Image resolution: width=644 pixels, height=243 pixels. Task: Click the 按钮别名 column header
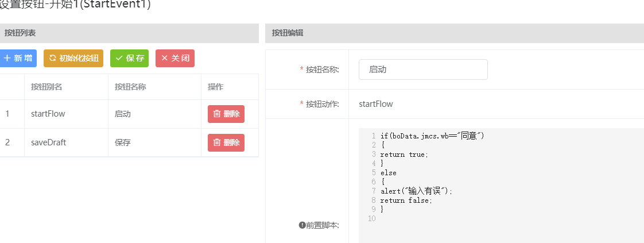(x=46, y=87)
